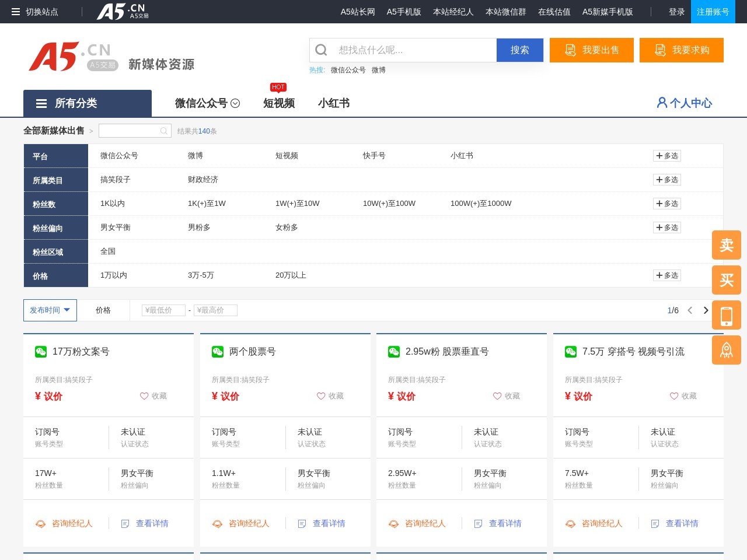Click the mobile phone sidebar icon

[x=726, y=315]
